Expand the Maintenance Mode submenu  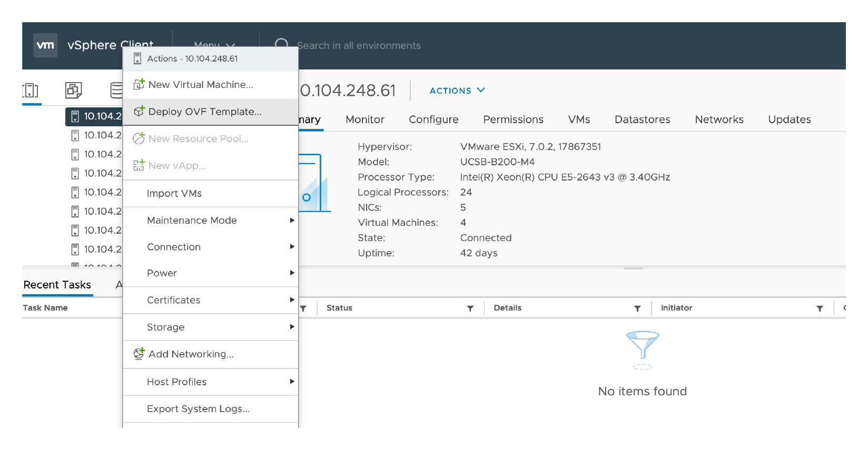click(x=292, y=221)
